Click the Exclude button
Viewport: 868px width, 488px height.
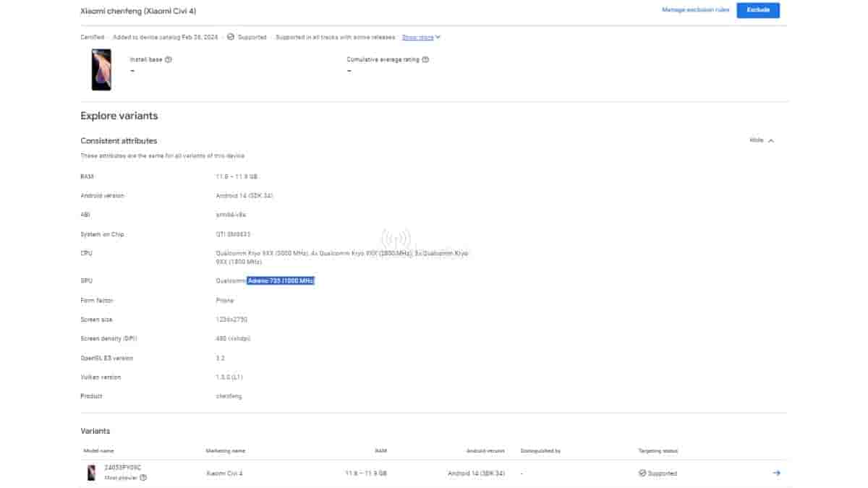click(x=757, y=10)
